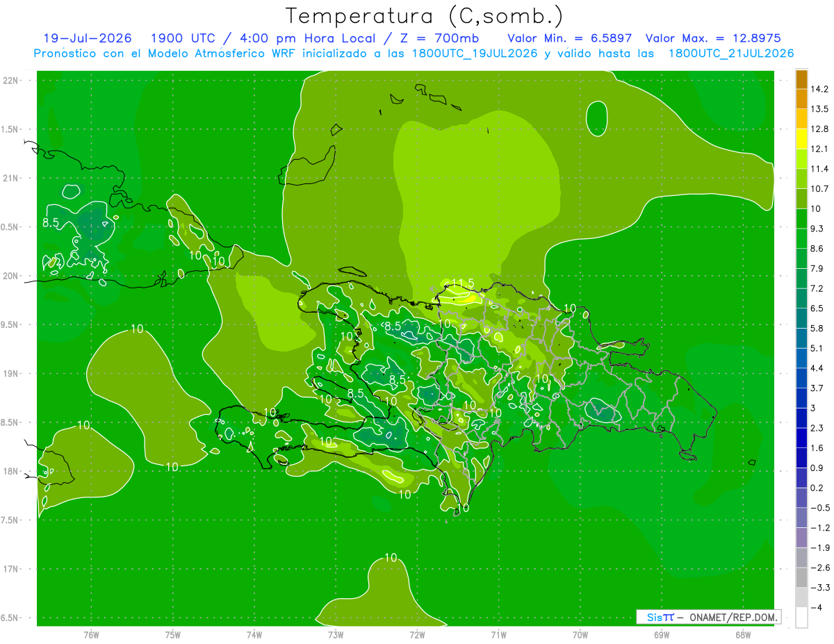Click the "-1.2" colorbar value
Image resolution: width=834 pixels, height=644 pixels.
point(820,527)
